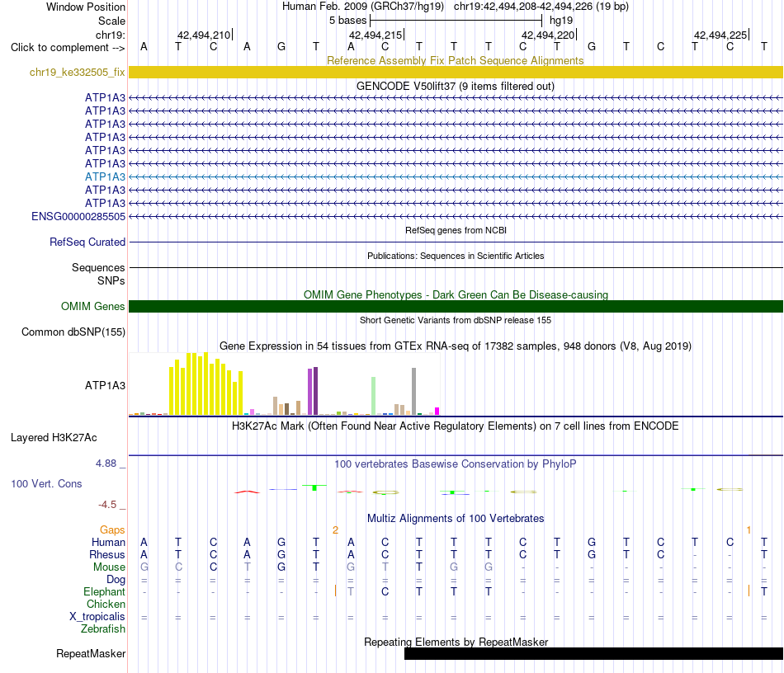Viewport: 784px width, 673px height.
Task: Click coordinate marker 42,494,210
Action: coord(204,35)
